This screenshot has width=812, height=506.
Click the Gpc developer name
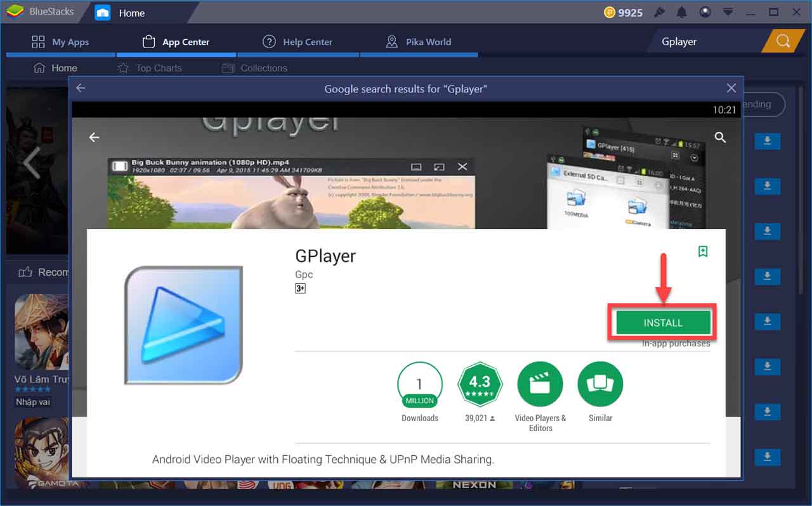tap(304, 275)
